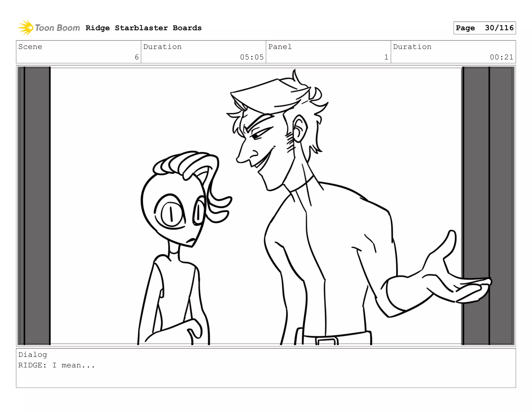Screen dimensions: 532x412
Task: Select the dialog text RIDGE: I mean...
Action: tap(57, 365)
